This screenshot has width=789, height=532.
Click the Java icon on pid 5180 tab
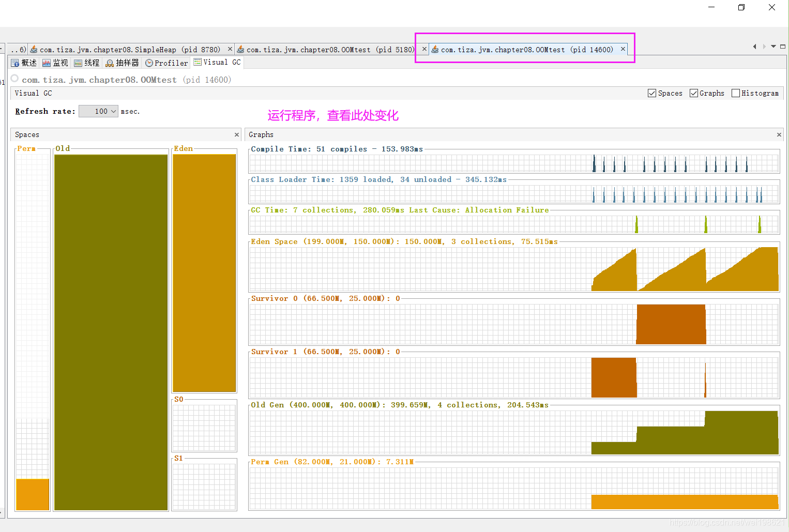[240, 50]
